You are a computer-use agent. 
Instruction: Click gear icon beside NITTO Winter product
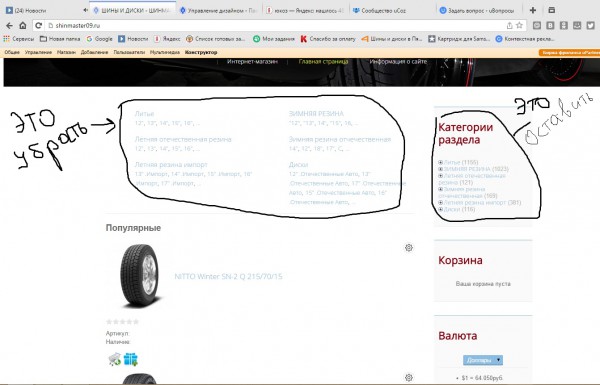coord(409,248)
